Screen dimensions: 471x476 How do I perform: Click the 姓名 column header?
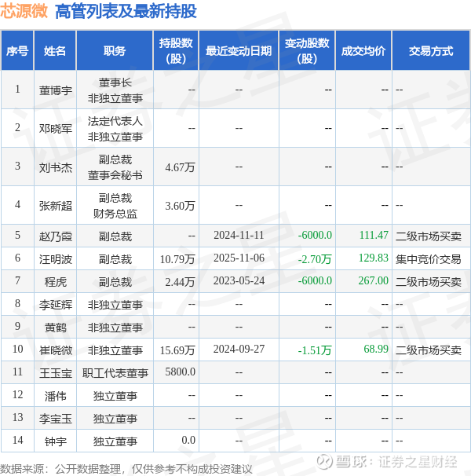coord(55,51)
